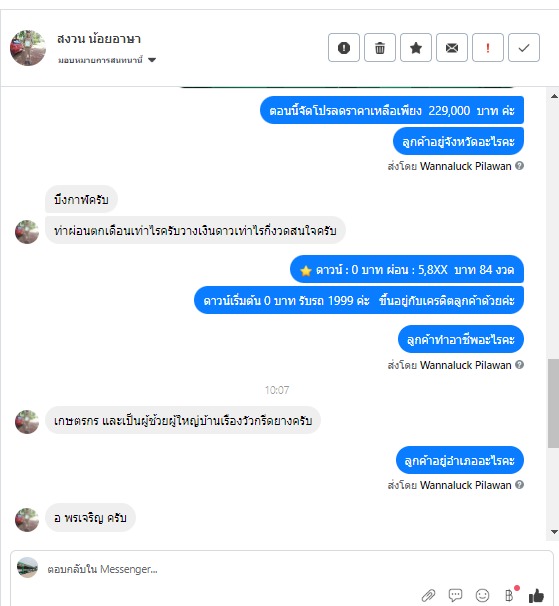Viewport: 559px width, 606px height.
Task: Open customer profile picture in header
Action: pos(28,48)
